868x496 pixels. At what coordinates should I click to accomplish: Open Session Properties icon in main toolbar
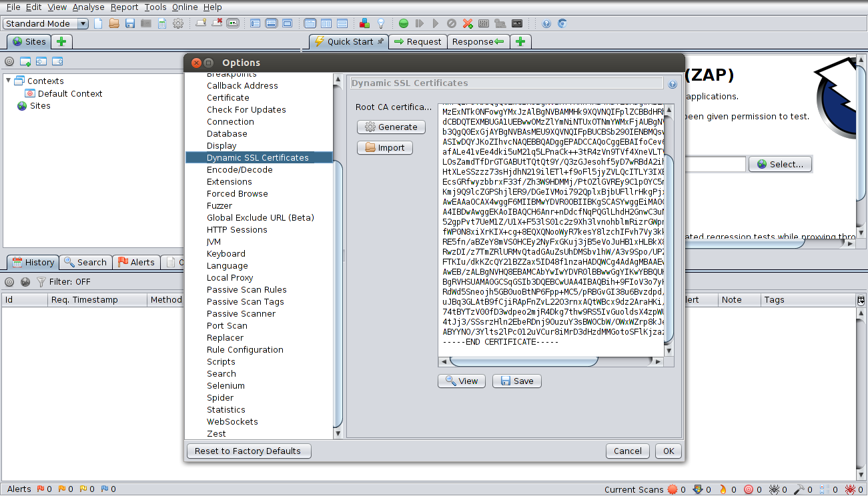click(162, 23)
